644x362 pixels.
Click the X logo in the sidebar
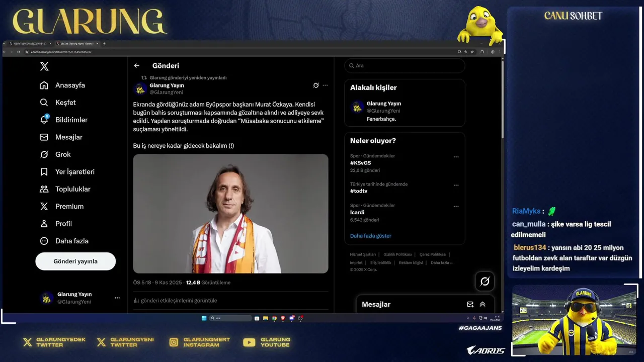click(44, 66)
